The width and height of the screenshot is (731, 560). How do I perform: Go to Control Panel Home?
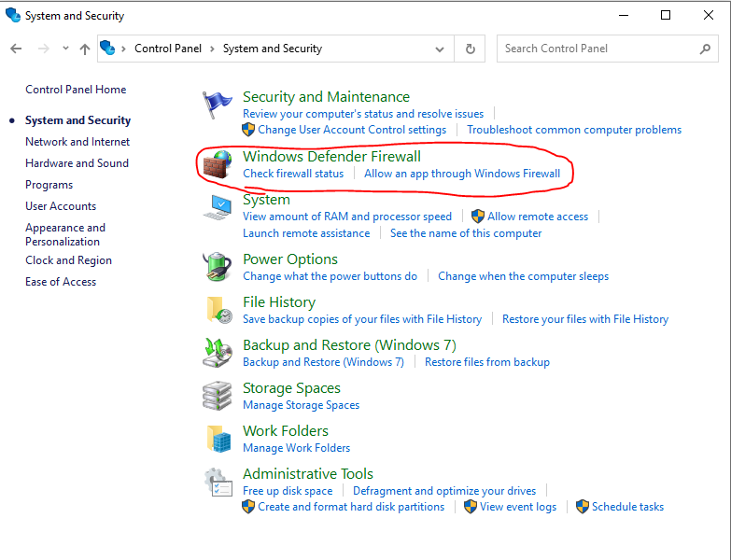tap(76, 90)
